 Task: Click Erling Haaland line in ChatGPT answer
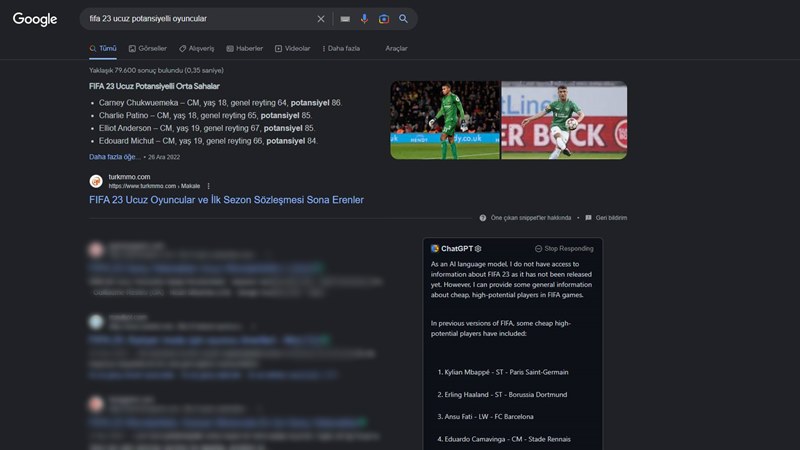(502, 394)
